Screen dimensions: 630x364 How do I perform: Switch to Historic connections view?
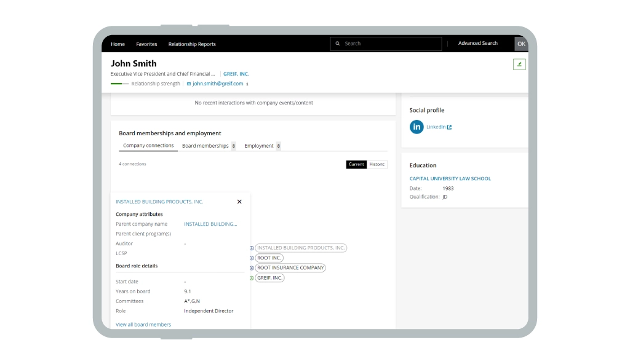377,164
